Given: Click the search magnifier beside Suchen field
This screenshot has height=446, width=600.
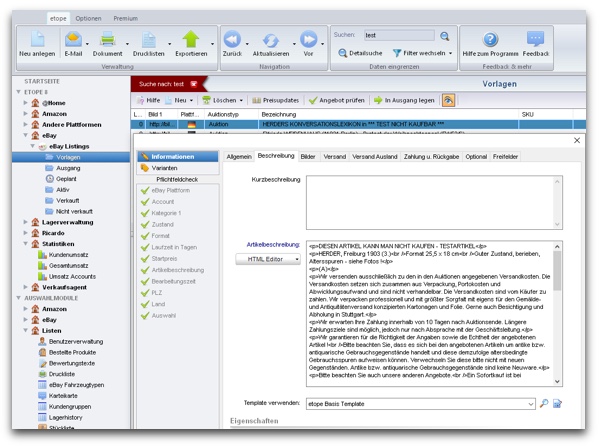Looking at the screenshot, I should [444, 36].
